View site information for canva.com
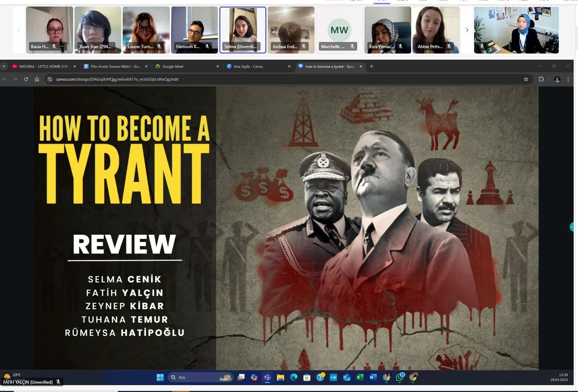Viewport: 578px width, 392px height. pos(50,79)
